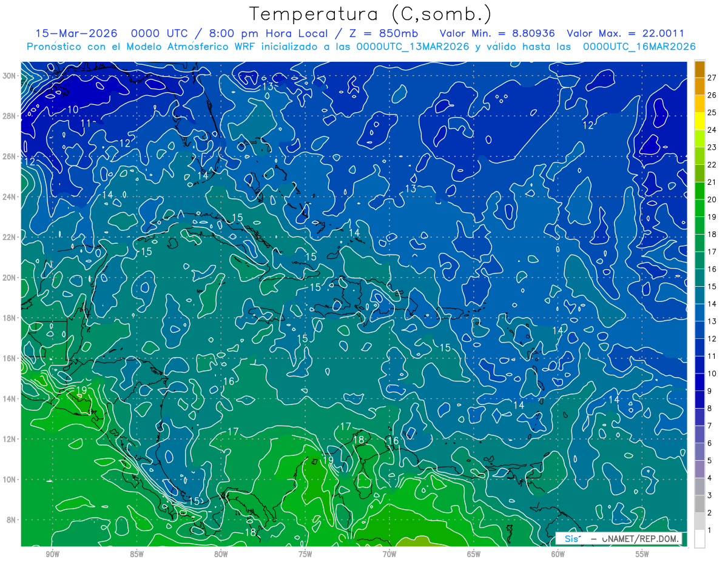Click the '10' contour label on the map

tap(73, 110)
